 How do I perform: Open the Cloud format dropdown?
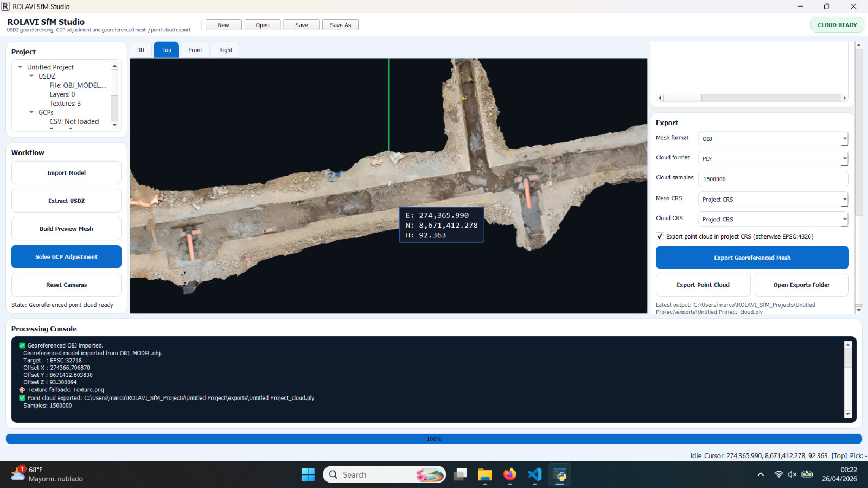773,159
